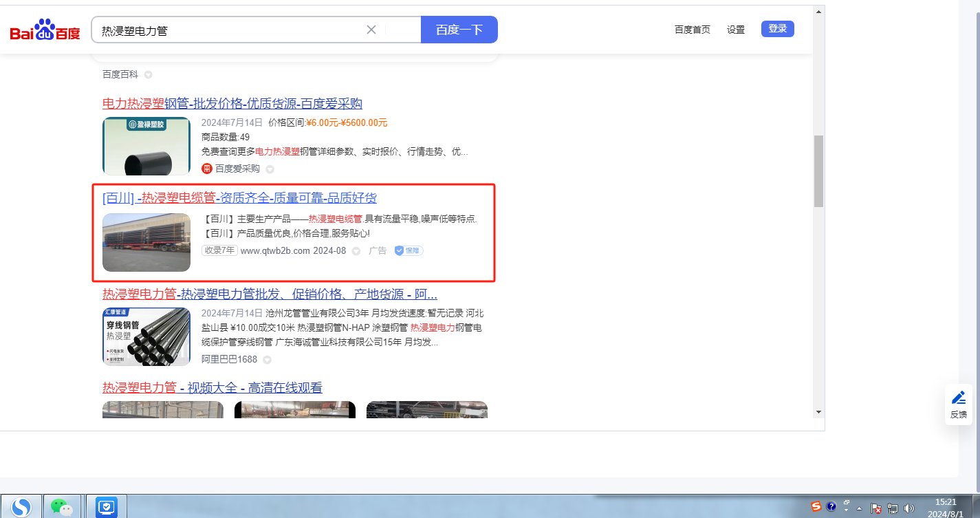Expand the arrow next to 百度百科
This screenshot has width=980, height=518.
tap(148, 74)
